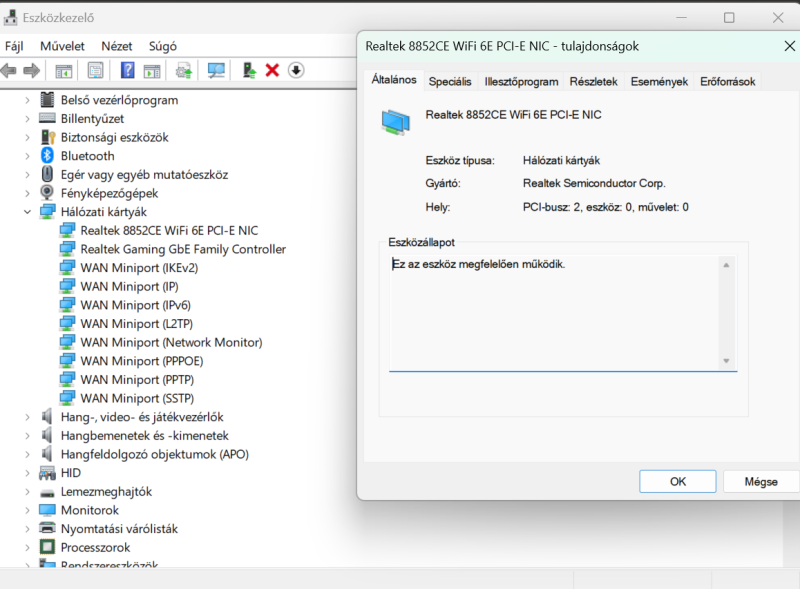Screen dimensions: 800x589
Task: Expand the Biztonsági eszközök category
Action: coord(27,137)
